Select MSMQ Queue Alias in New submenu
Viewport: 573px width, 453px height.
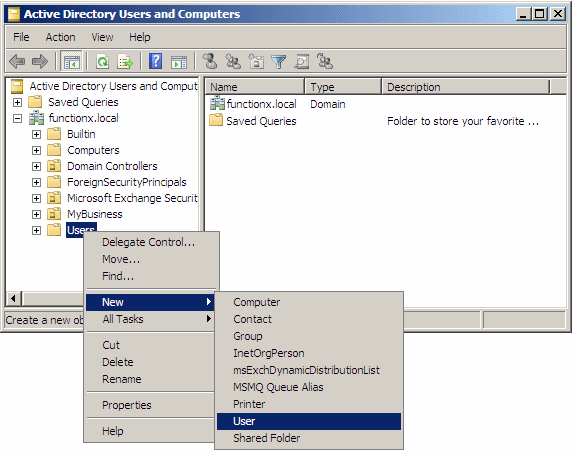pos(309,387)
